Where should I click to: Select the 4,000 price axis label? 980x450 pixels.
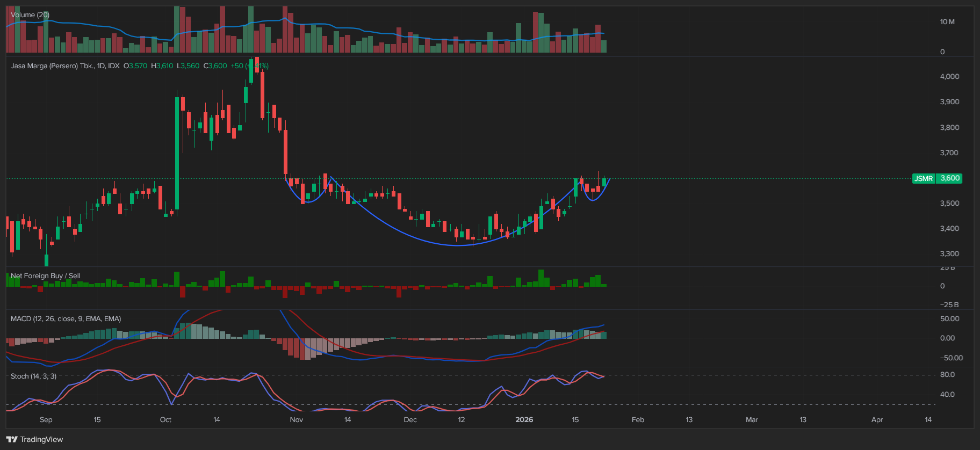pos(949,77)
